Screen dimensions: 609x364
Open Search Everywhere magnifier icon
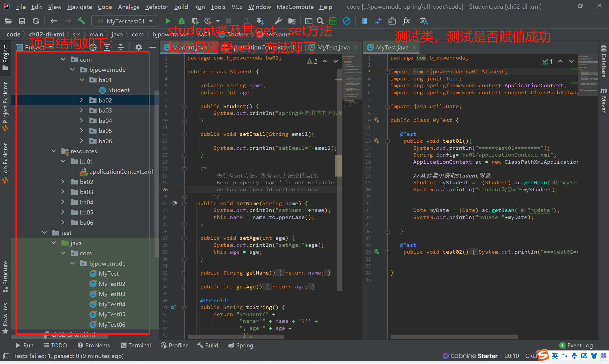pyautogui.click(x=320, y=21)
